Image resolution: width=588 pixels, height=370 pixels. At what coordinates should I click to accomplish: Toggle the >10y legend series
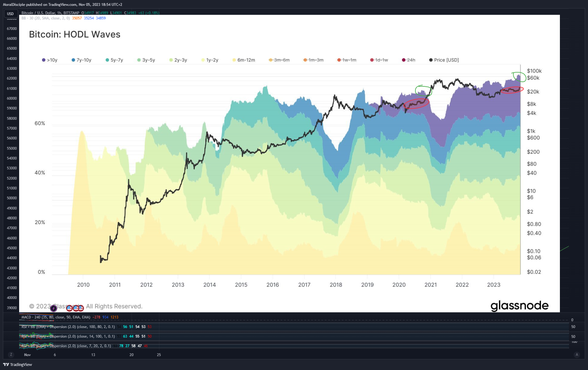(50, 60)
